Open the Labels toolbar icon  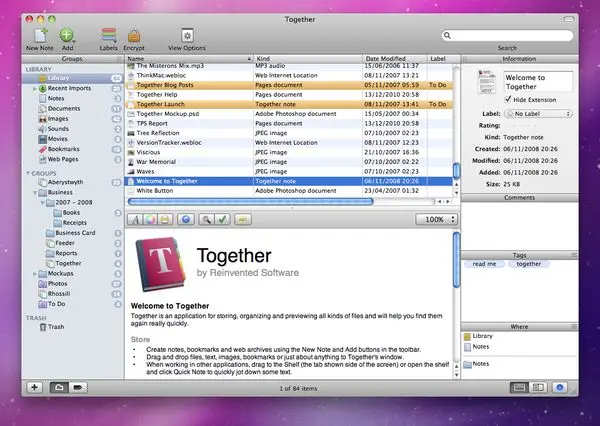pyautogui.click(x=109, y=35)
